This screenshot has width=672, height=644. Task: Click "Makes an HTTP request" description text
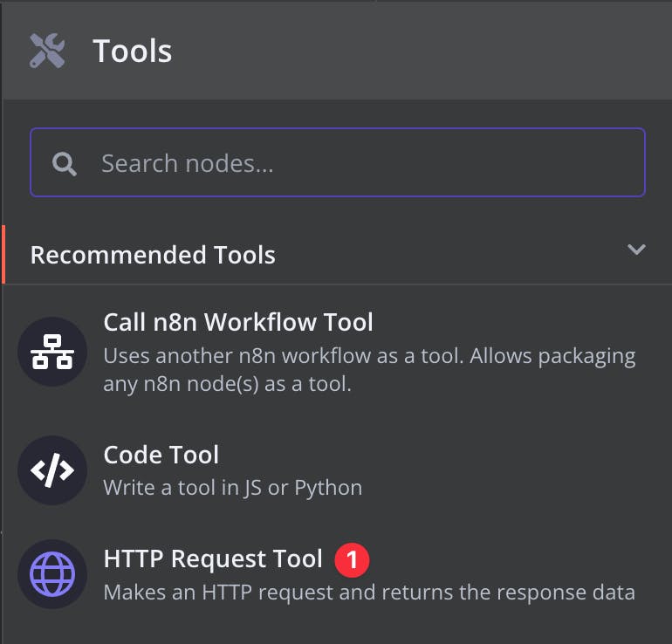[369, 593]
